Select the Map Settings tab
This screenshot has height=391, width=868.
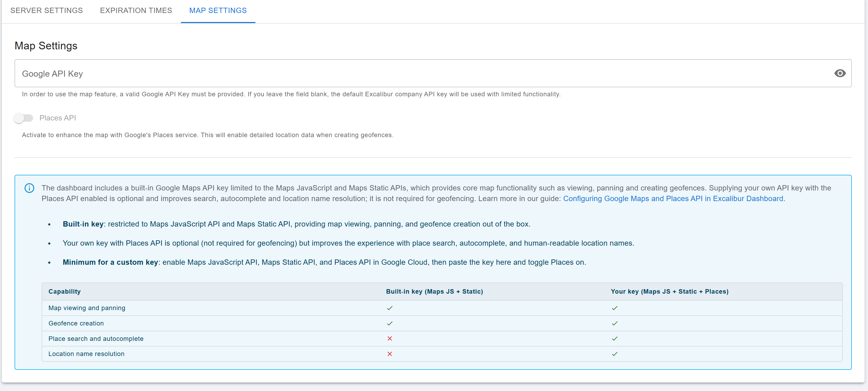click(x=218, y=10)
